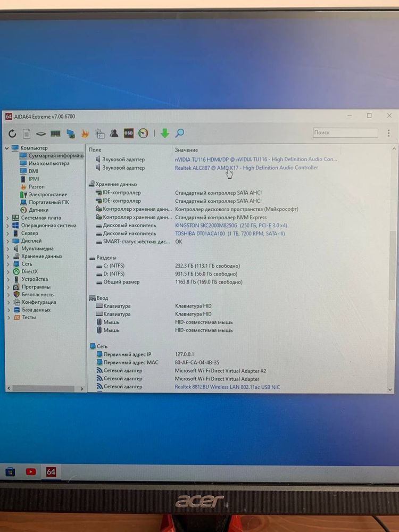Expand the Мультимедиа tree node
Screen dimensions: 399x532
point(8,248)
